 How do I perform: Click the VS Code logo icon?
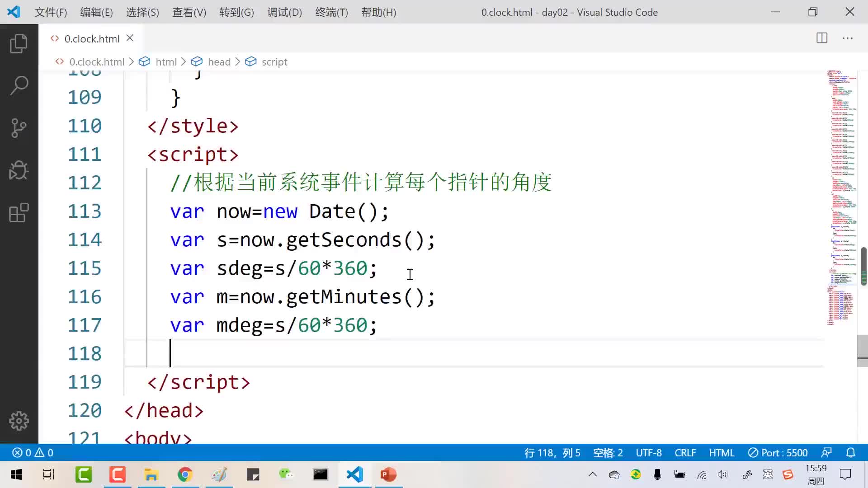(14, 12)
